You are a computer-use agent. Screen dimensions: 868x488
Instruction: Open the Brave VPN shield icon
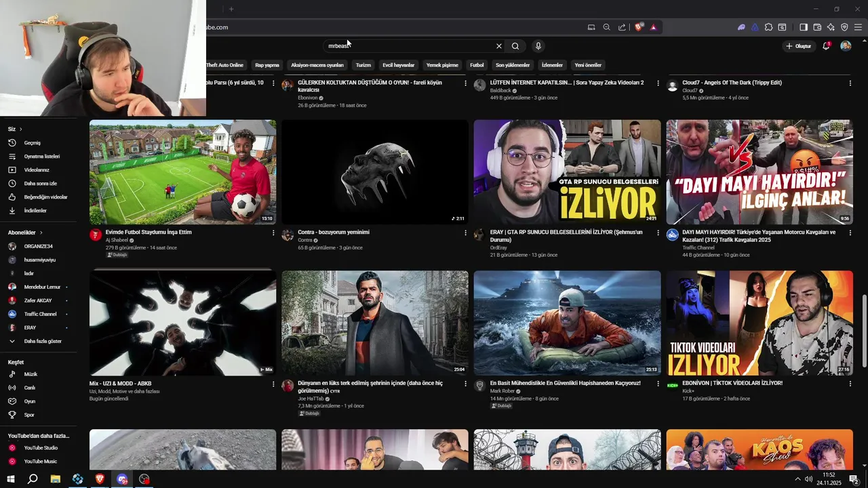pyautogui.click(x=844, y=27)
